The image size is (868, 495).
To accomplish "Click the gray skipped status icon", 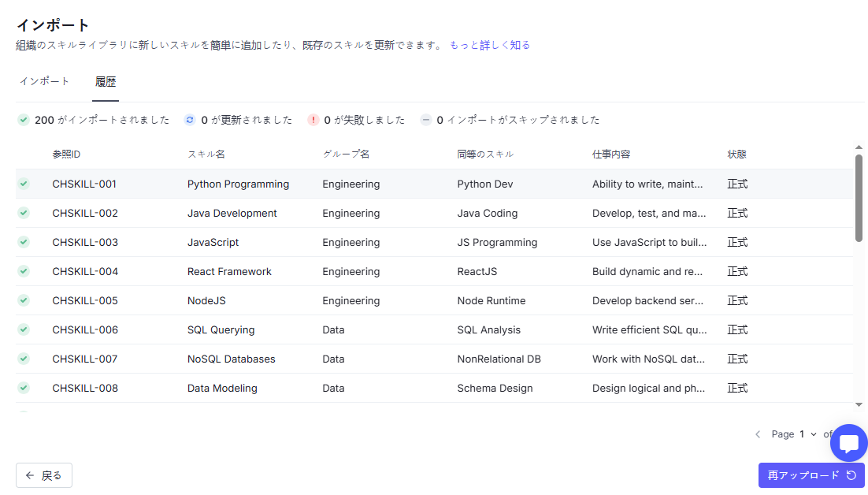I will tap(426, 120).
